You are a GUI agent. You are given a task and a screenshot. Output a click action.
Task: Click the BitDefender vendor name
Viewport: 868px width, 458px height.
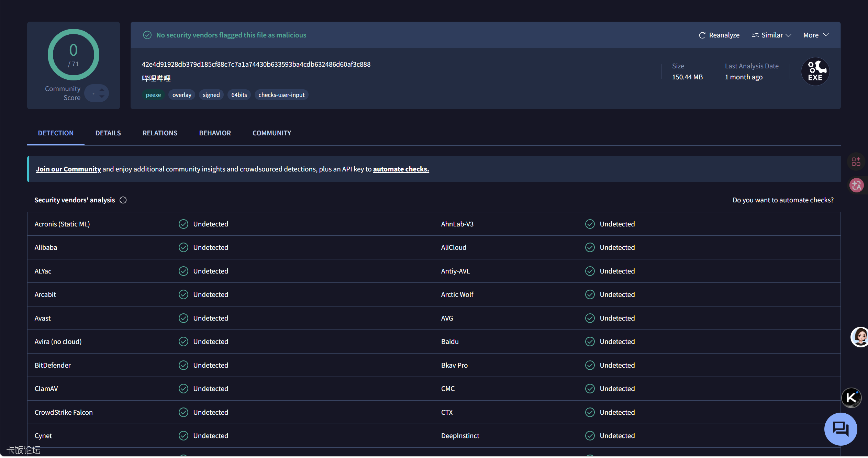pyautogui.click(x=53, y=365)
